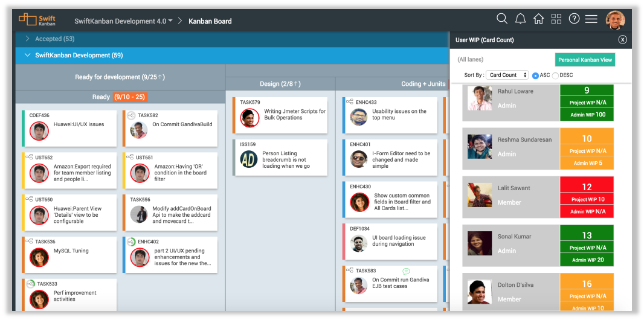Click hierarchy icon on card TASK536
This screenshot has width=644, height=320.
pos(29,242)
